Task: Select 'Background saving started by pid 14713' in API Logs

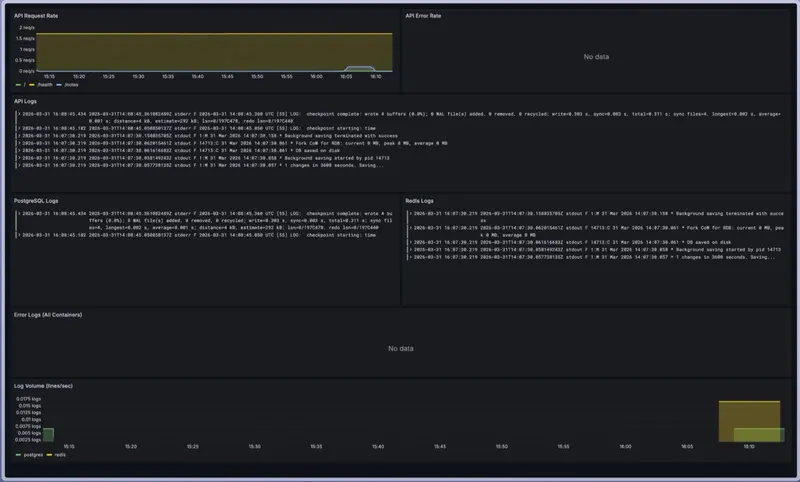Action: click(x=337, y=158)
